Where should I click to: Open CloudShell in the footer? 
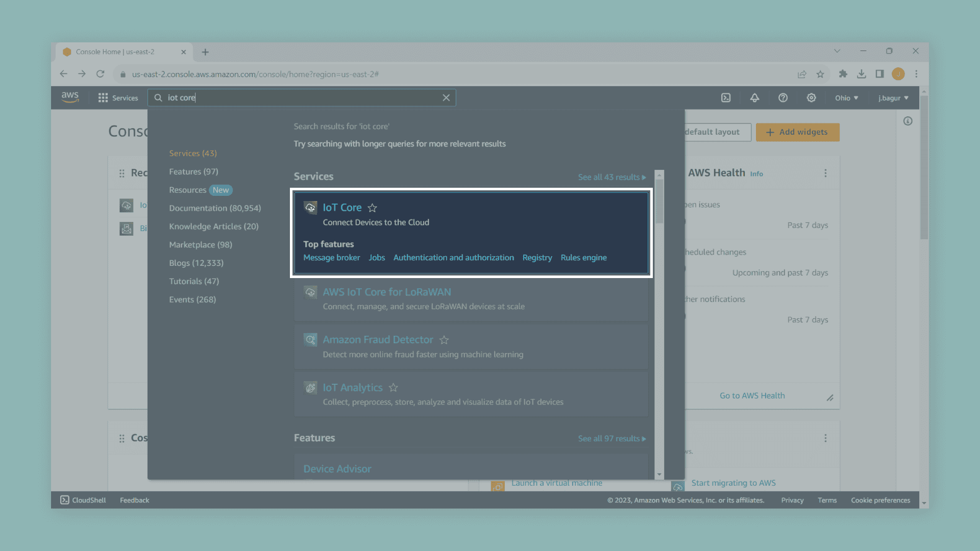click(x=83, y=500)
